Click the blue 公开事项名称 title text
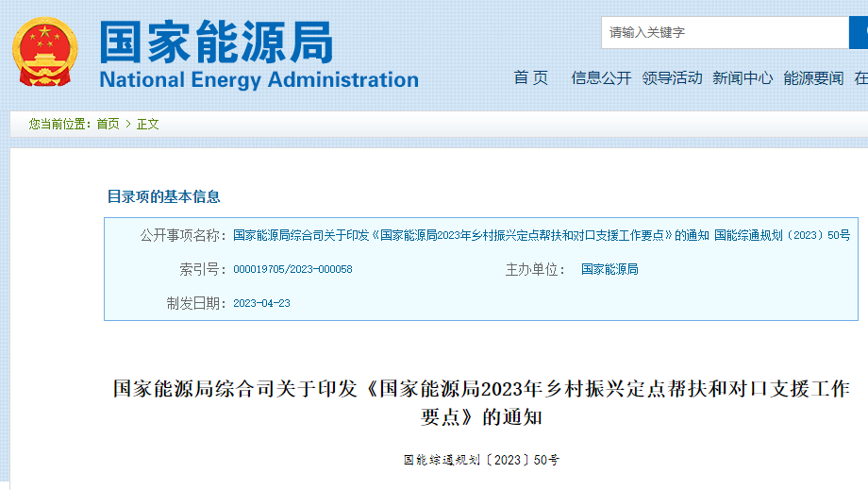 (x=542, y=235)
